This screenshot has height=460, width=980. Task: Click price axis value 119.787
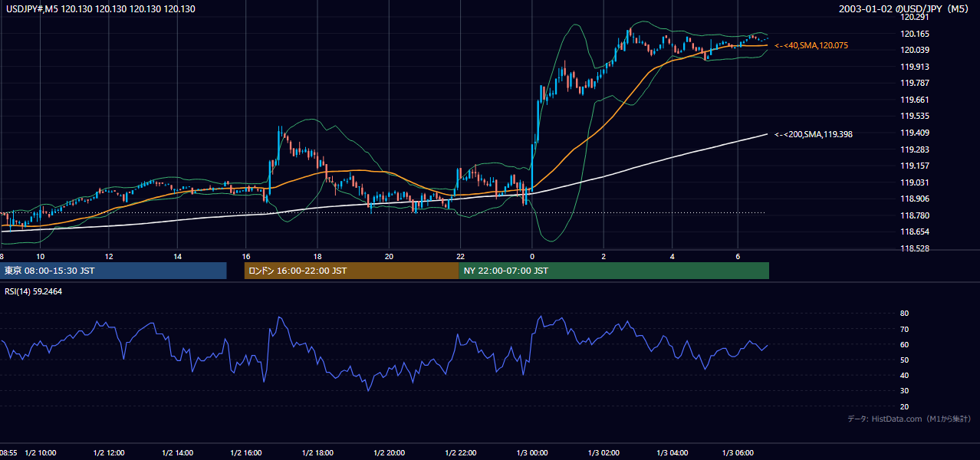pyautogui.click(x=914, y=83)
